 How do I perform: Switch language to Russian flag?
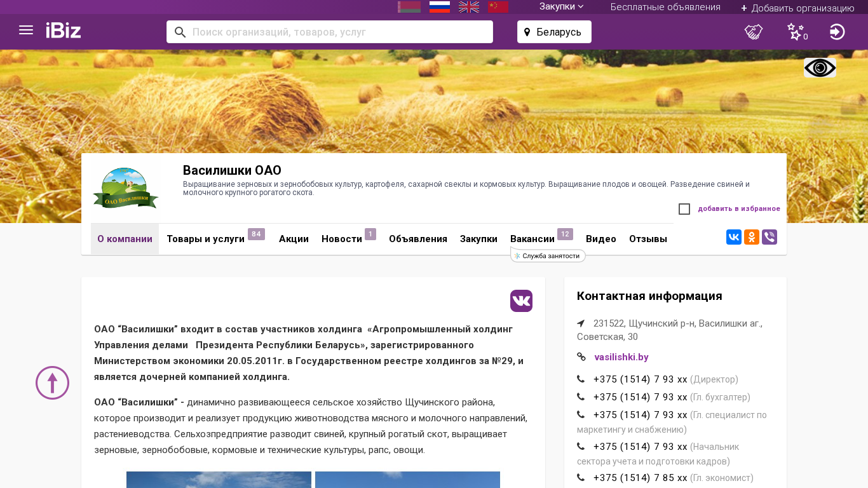click(x=440, y=7)
